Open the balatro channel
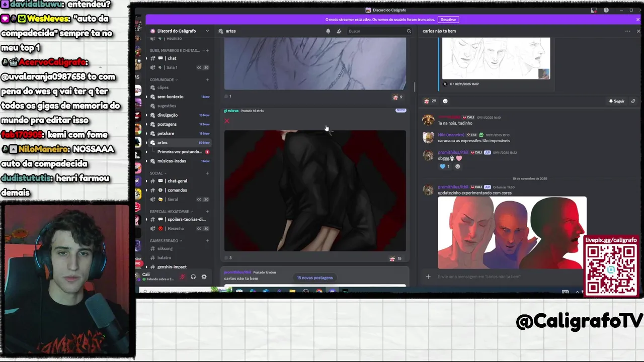Screen dimensions: 644x362 (x=179, y=257)
